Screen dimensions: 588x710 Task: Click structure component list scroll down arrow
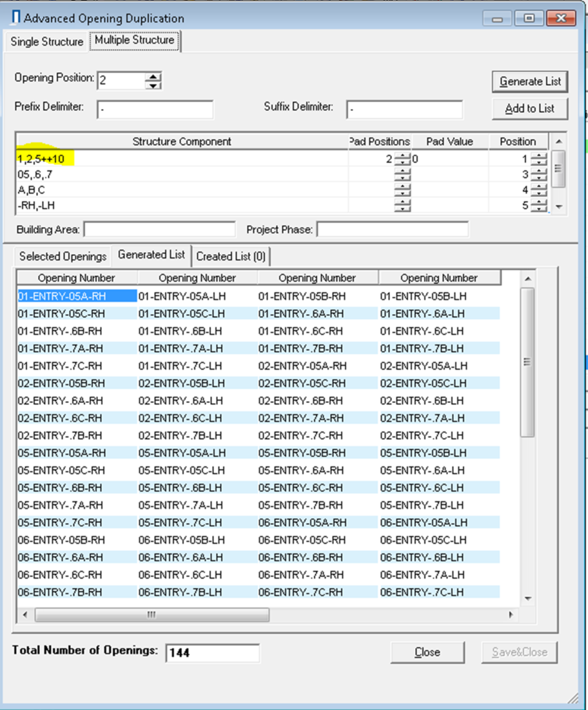(x=559, y=206)
